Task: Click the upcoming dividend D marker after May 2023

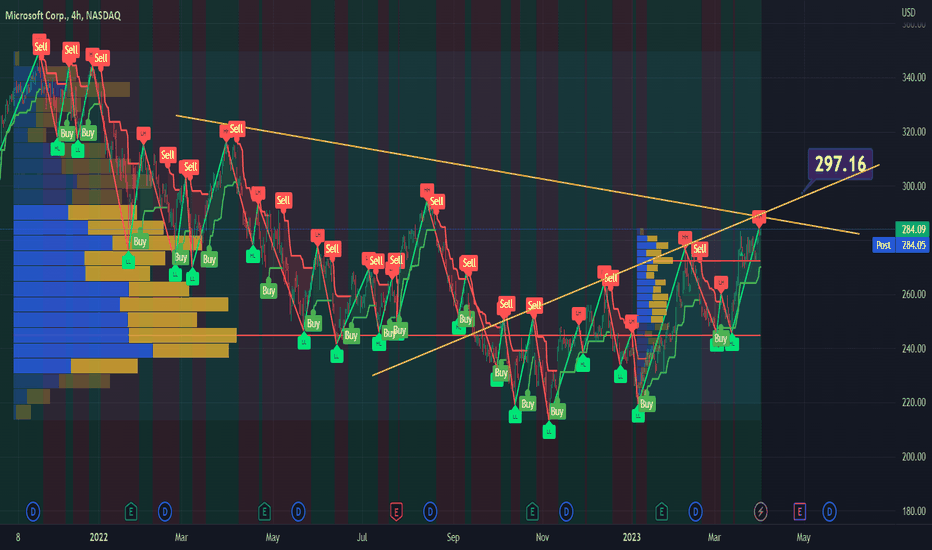Action: coord(829,511)
